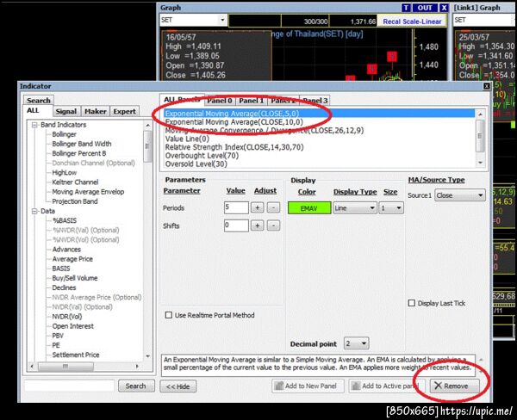Select Average Price data item
Image resolution: width=517 pixels, height=420 pixels.
coord(72,259)
